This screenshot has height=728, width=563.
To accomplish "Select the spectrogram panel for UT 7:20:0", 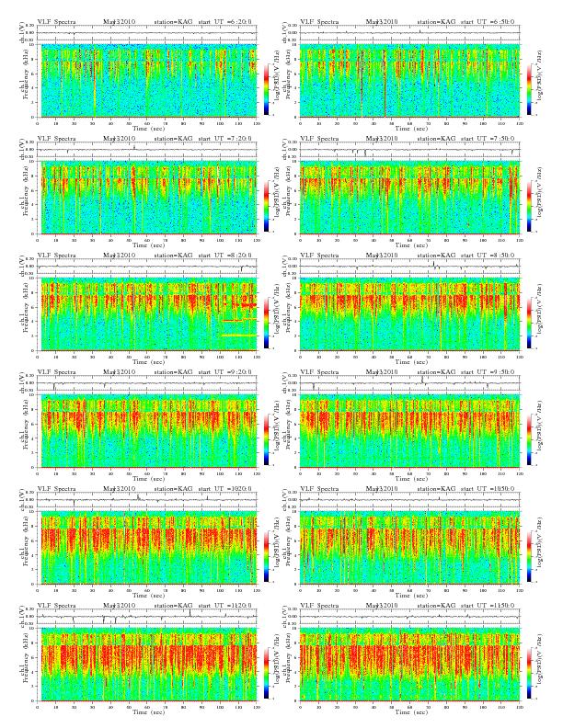I will 147,198.
